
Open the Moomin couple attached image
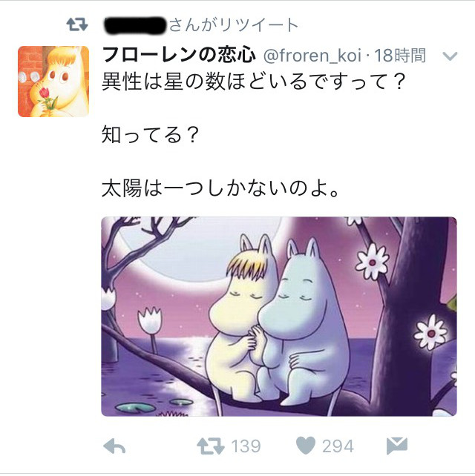[x=278, y=317]
